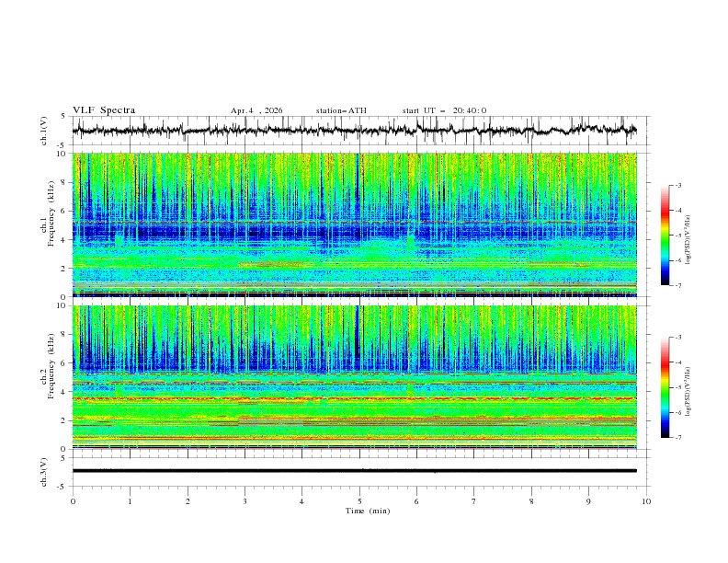Click time axis tick label "9"
Screen dimensions: 728x563
pyautogui.click(x=588, y=501)
